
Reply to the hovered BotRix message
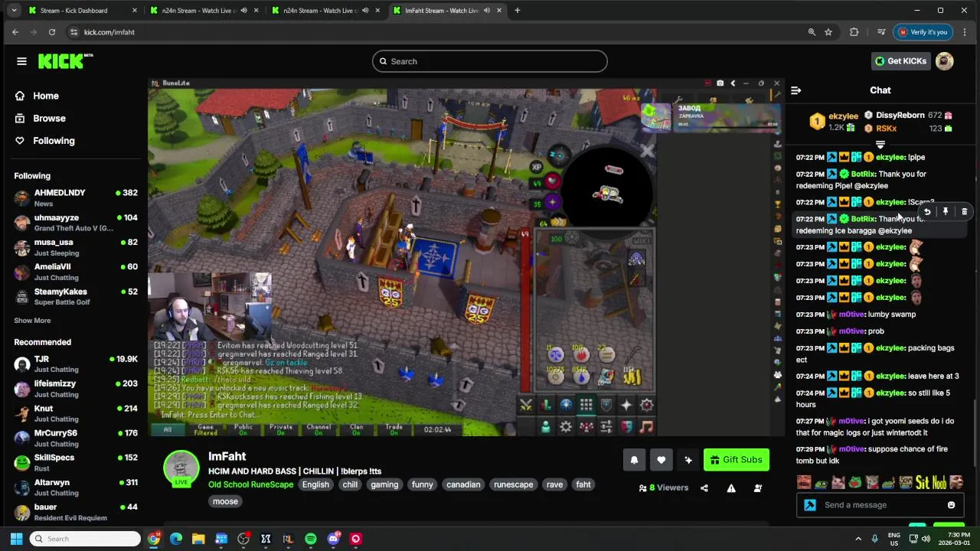tap(927, 212)
